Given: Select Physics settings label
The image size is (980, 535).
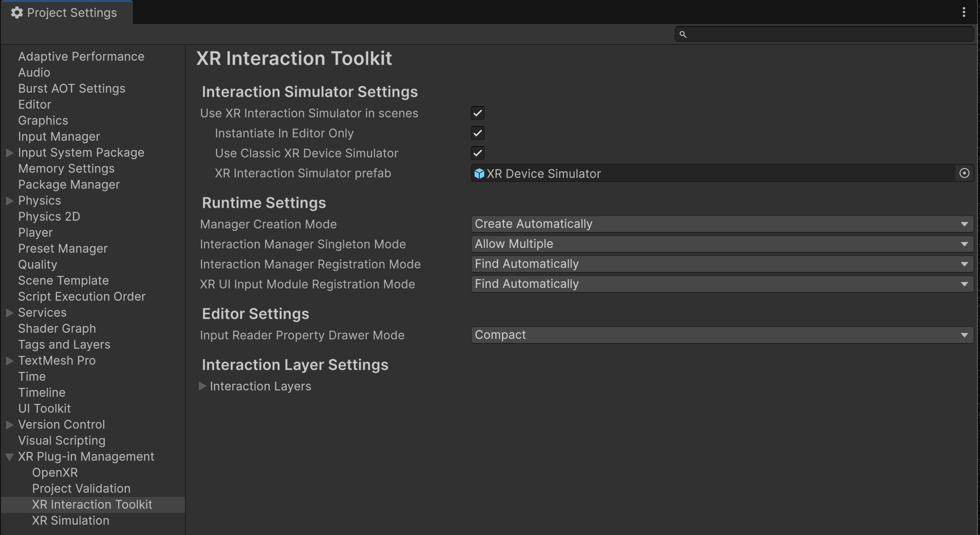Looking at the screenshot, I should (x=39, y=200).
